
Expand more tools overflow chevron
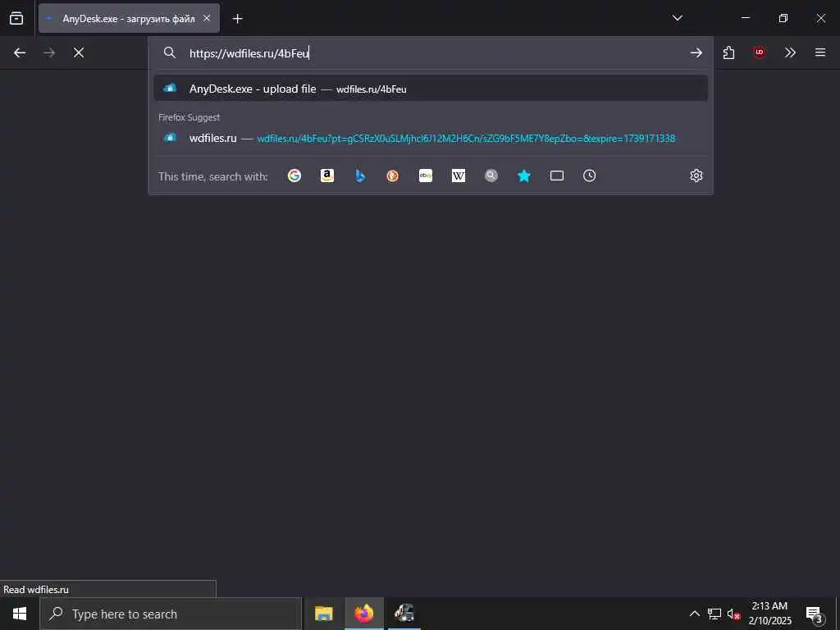[x=790, y=52]
